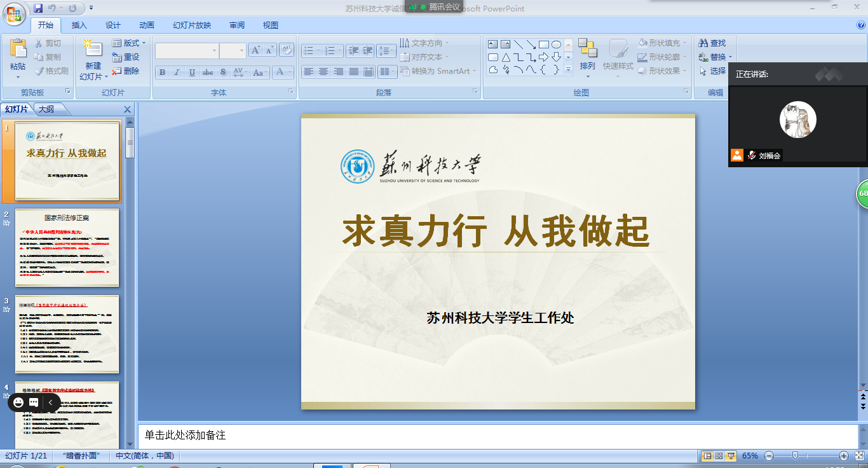Switch to the Outline (大纲) pane tab

pos(46,109)
